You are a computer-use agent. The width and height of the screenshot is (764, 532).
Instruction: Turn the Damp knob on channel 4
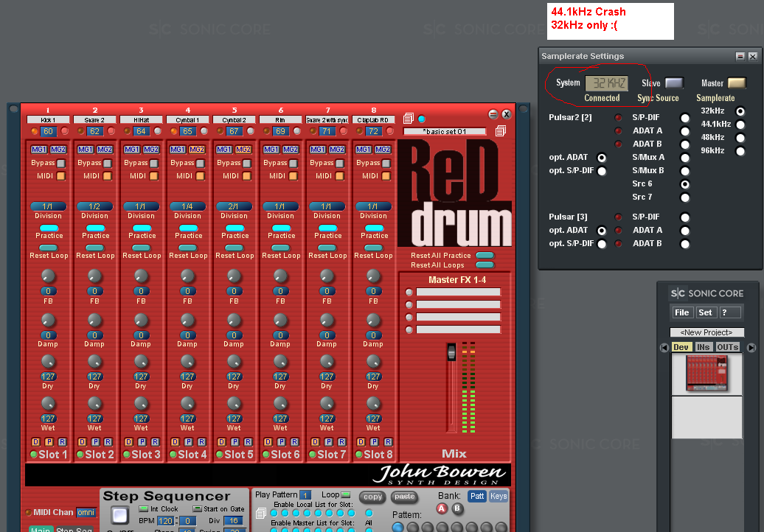pos(187,320)
